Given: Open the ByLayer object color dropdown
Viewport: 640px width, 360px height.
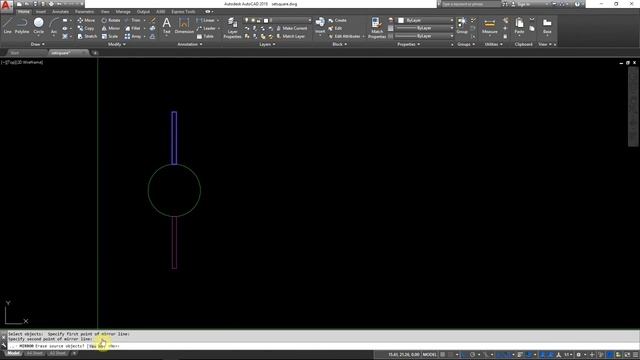Looking at the screenshot, I should coord(426,20).
